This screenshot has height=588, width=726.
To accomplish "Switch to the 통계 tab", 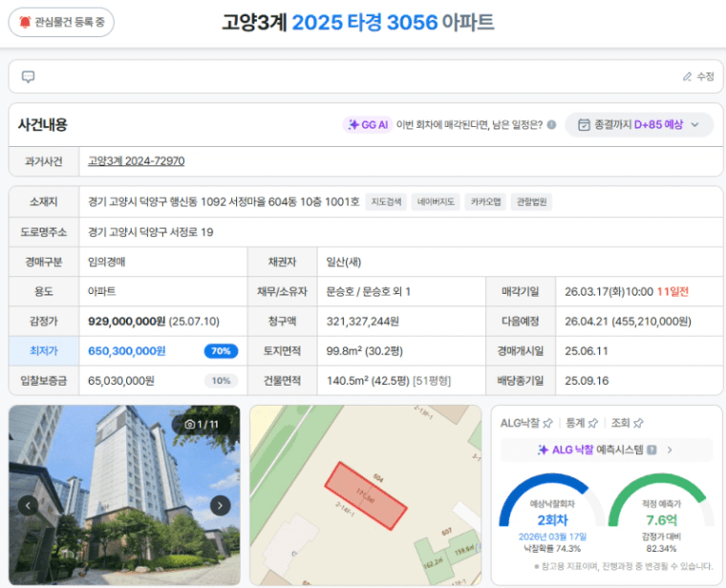I will tap(574, 422).
